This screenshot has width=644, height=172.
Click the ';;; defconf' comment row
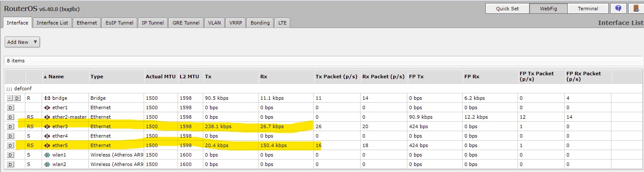coord(323,88)
